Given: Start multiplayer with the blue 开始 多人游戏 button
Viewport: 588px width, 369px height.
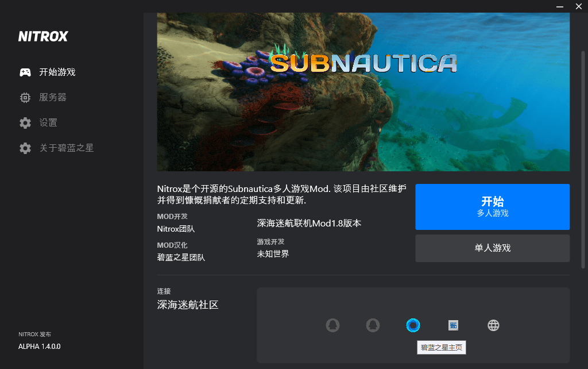Looking at the screenshot, I should pos(492,207).
